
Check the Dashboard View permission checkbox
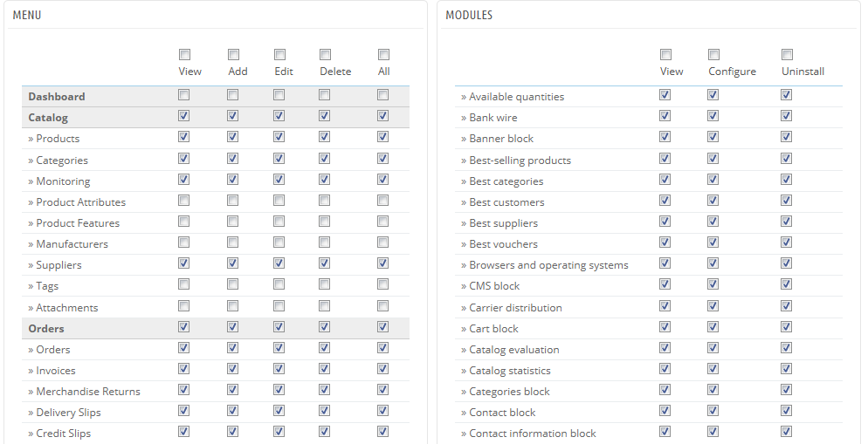pos(183,95)
